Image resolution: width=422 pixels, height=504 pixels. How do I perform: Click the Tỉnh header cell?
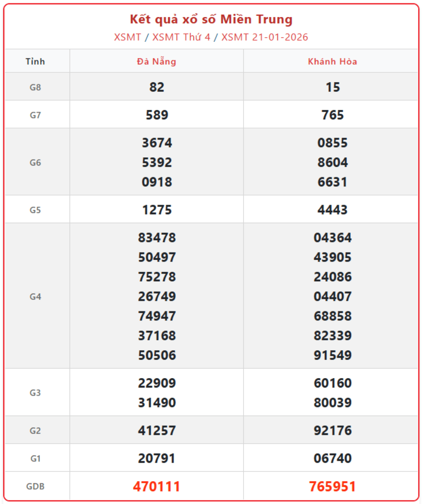pyautogui.click(x=35, y=62)
